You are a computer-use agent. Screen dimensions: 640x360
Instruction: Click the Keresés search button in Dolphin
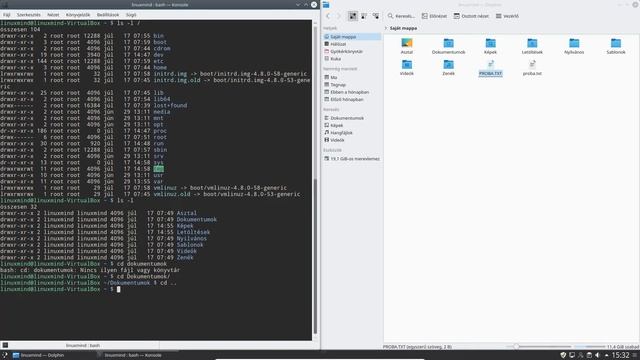pyautogui.click(x=401, y=16)
